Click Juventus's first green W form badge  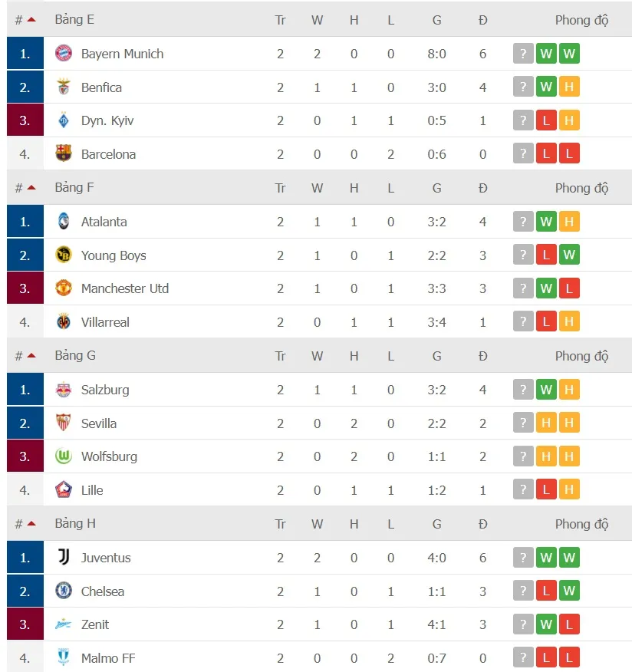(547, 558)
